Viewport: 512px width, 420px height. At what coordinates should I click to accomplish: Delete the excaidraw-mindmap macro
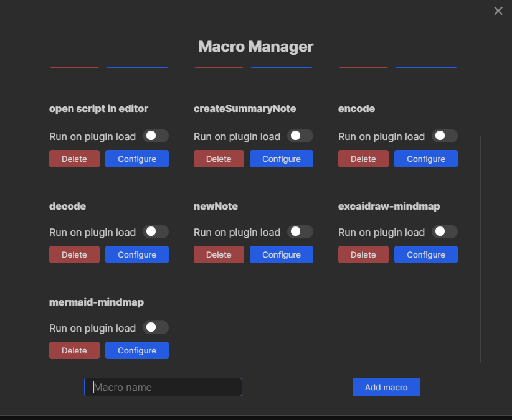tap(363, 254)
